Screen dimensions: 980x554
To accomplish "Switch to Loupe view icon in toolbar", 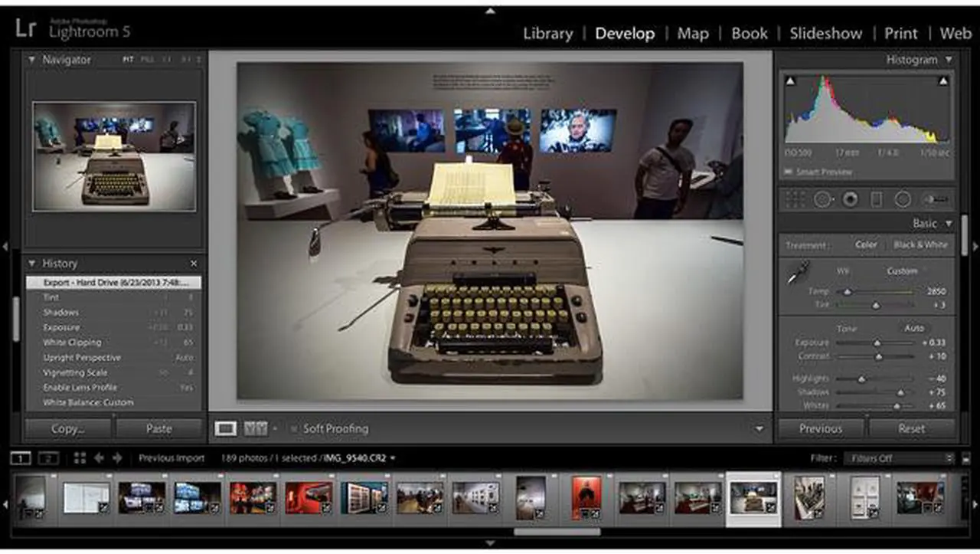I will pos(226,428).
